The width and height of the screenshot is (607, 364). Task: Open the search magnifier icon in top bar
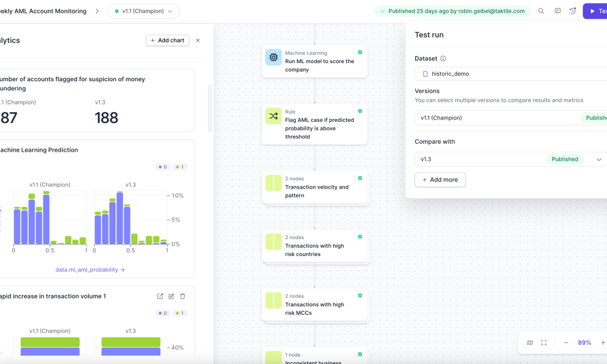(541, 11)
